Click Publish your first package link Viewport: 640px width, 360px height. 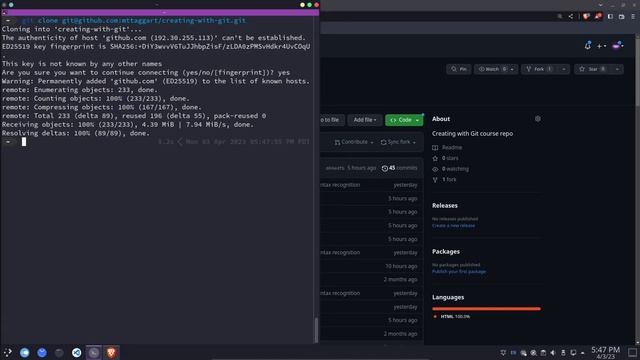(x=459, y=271)
